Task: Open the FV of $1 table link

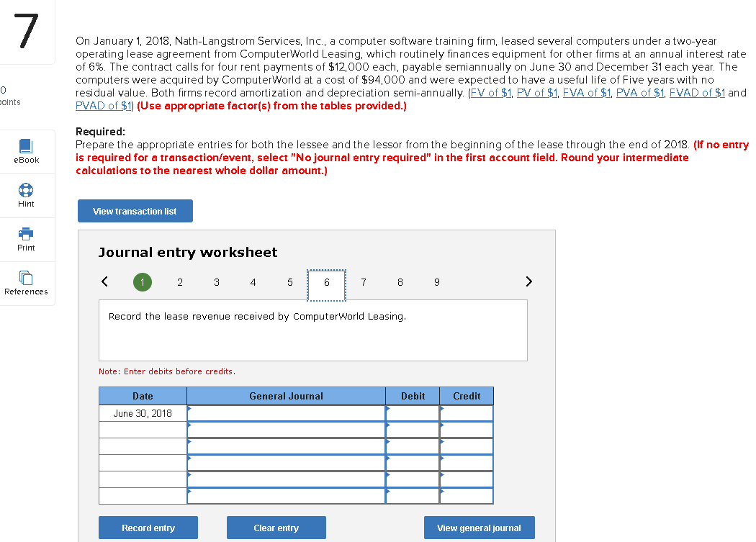Action: tap(491, 93)
